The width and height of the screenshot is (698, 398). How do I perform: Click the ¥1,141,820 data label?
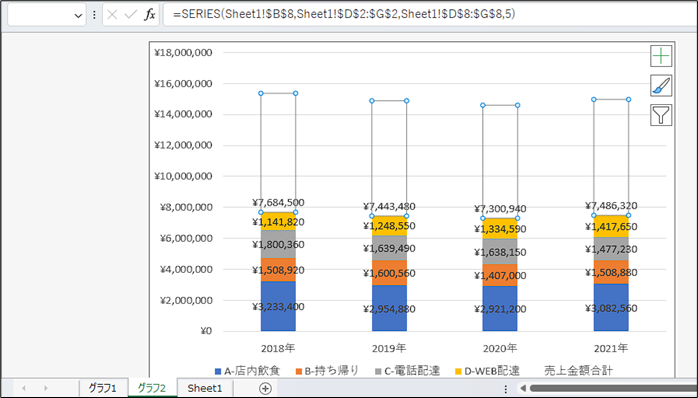(x=278, y=222)
